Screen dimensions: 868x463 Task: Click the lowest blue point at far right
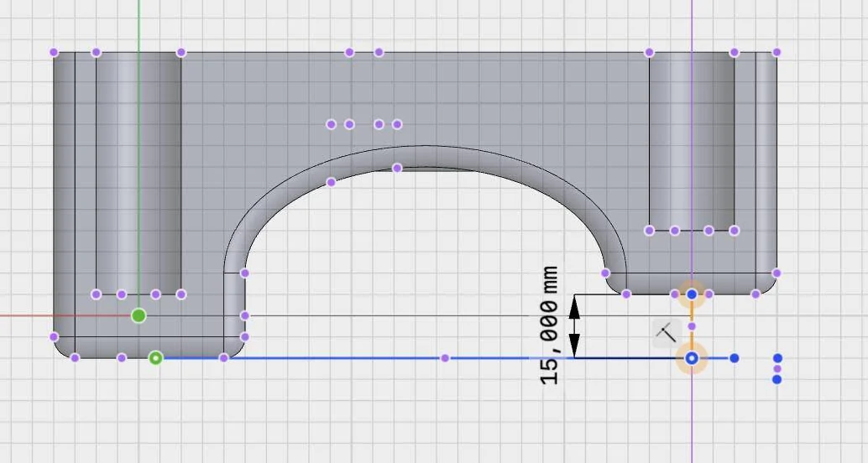777,379
